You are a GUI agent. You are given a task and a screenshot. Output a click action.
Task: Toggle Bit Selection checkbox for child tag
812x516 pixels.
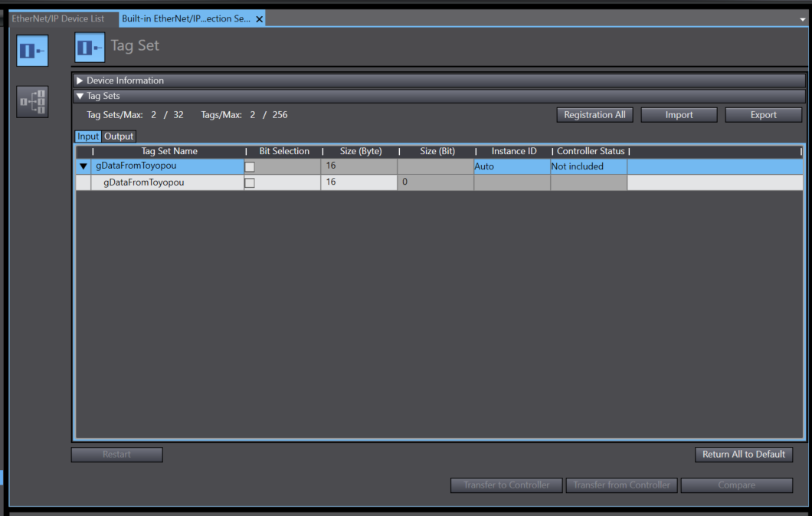click(250, 183)
